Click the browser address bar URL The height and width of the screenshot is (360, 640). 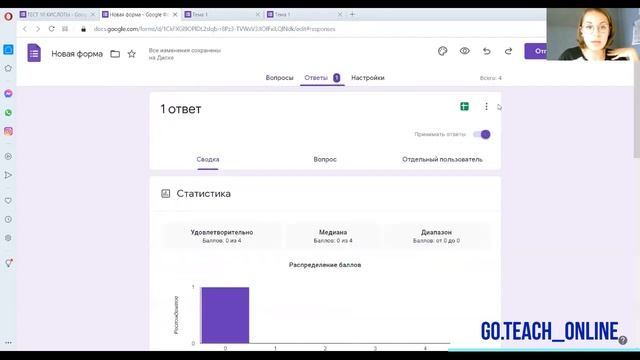point(214,29)
